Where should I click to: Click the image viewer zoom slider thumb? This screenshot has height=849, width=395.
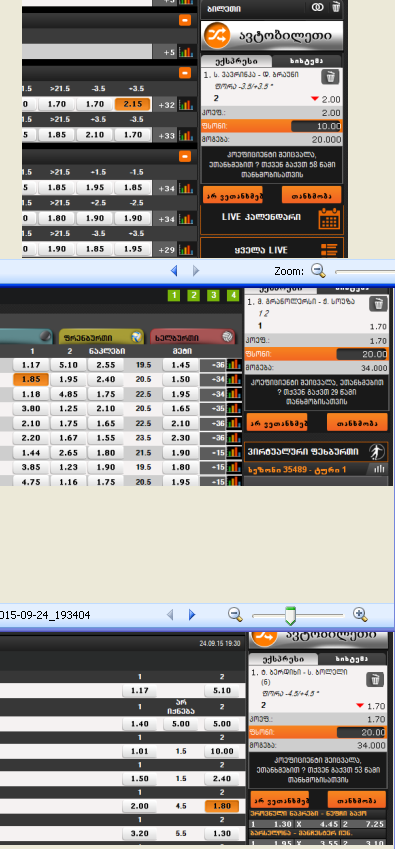[291, 616]
